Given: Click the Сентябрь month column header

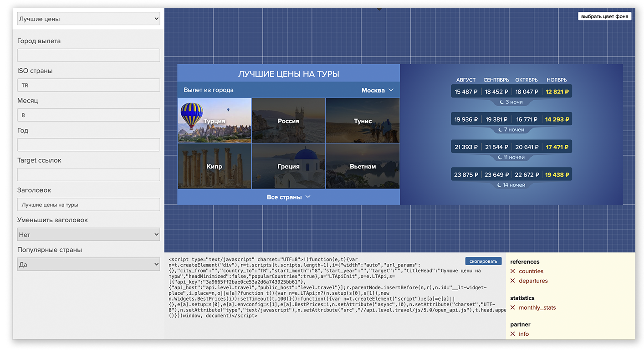Looking at the screenshot, I should click(x=496, y=80).
